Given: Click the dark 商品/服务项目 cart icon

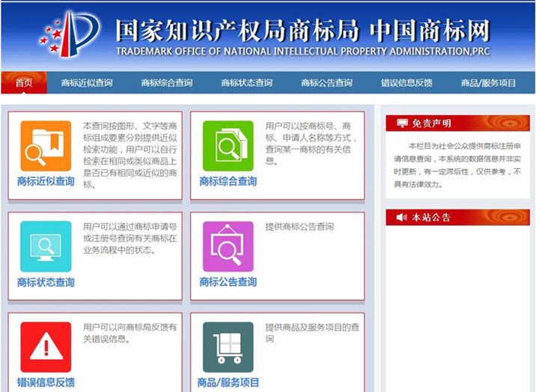Looking at the screenshot, I should pyautogui.click(x=228, y=347).
